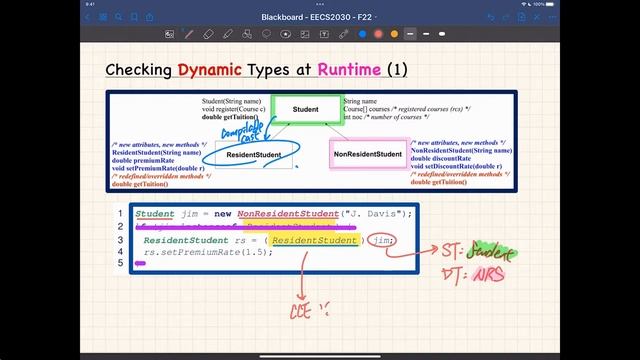This screenshot has height=360, width=640.
Task: Tap the ResidentStudent class box
Action: 253,155
